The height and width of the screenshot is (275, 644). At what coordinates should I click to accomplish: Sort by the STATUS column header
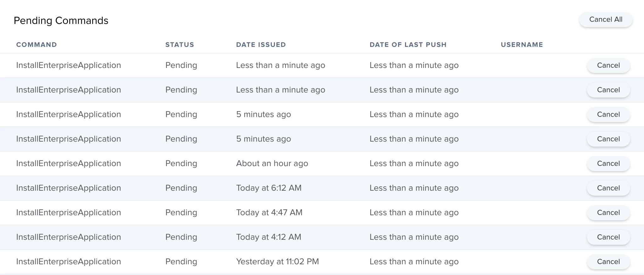pos(180,45)
